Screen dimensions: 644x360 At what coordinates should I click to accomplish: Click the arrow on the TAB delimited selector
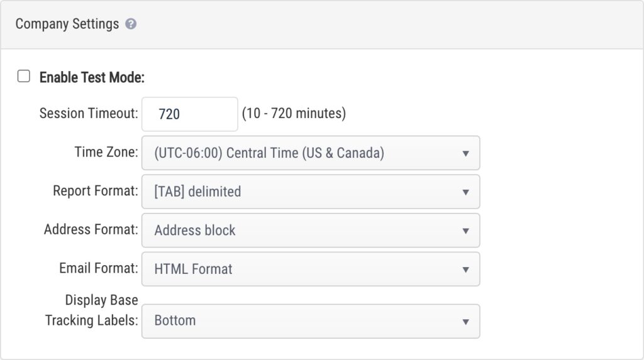(x=465, y=192)
